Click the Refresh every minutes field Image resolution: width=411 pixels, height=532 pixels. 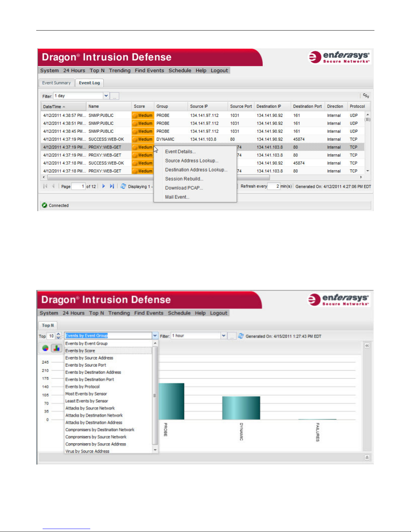click(274, 186)
